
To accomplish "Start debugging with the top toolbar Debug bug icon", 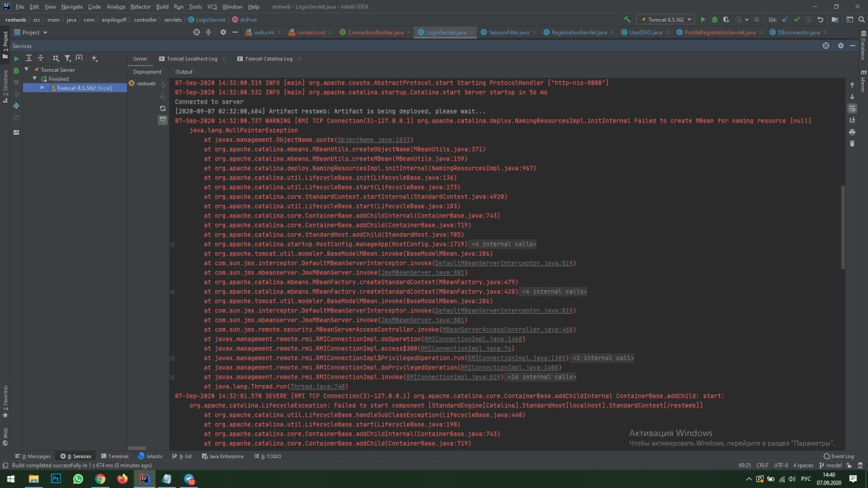I will point(714,20).
